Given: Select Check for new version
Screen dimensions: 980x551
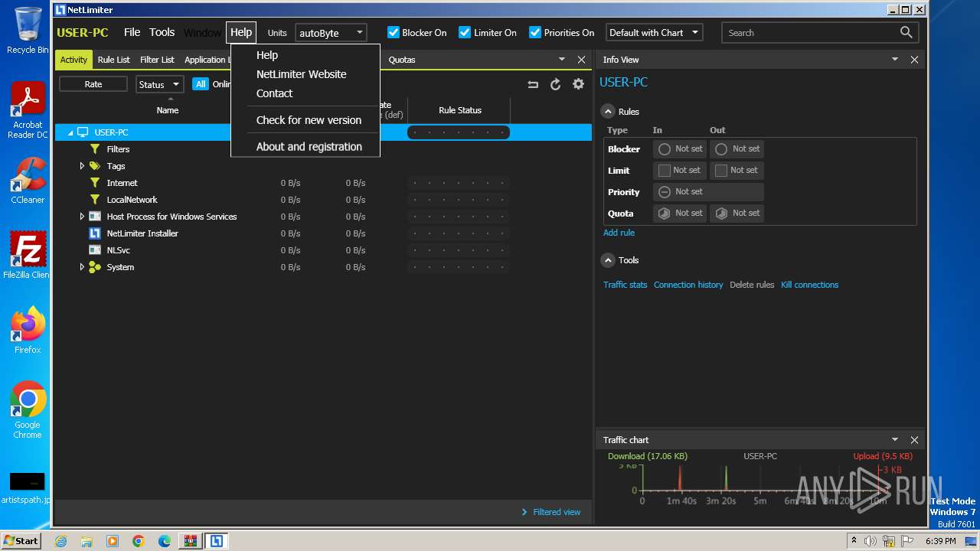Looking at the screenshot, I should [x=309, y=120].
